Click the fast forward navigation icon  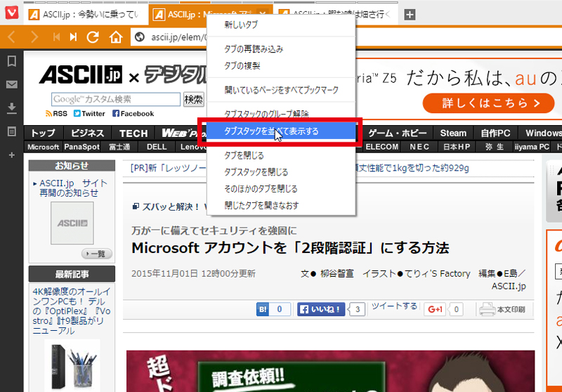73,37
